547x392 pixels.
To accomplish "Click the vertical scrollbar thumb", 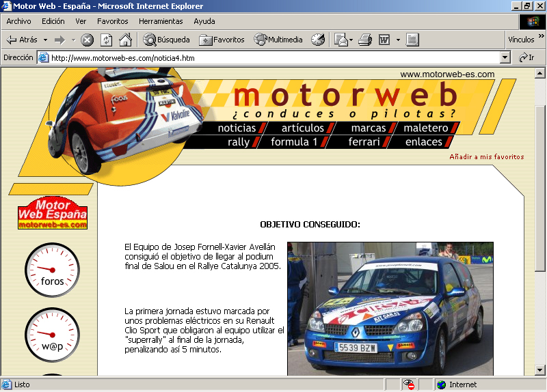I will pyautogui.click(x=540, y=188).
